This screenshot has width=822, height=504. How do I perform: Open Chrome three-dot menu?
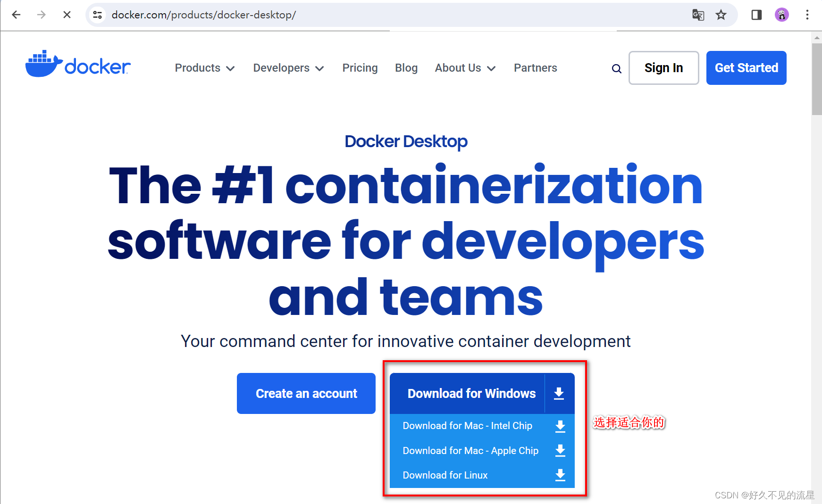coord(807,15)
